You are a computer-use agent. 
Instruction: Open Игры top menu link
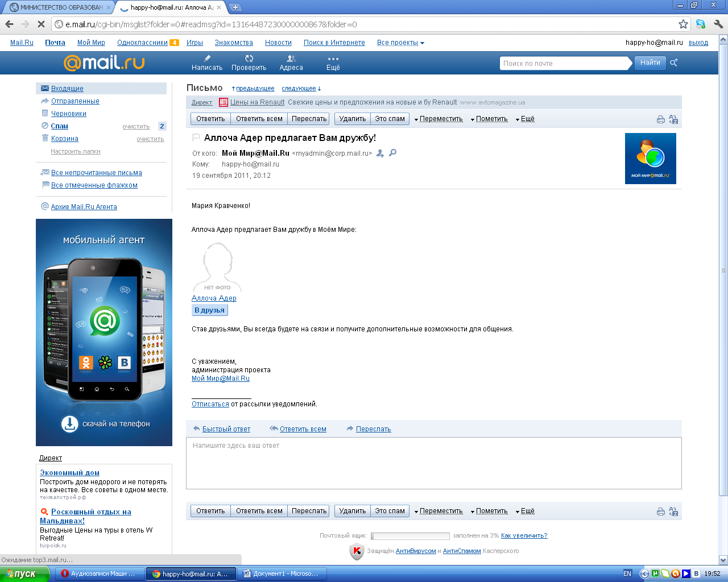click(x=195, y=43)
